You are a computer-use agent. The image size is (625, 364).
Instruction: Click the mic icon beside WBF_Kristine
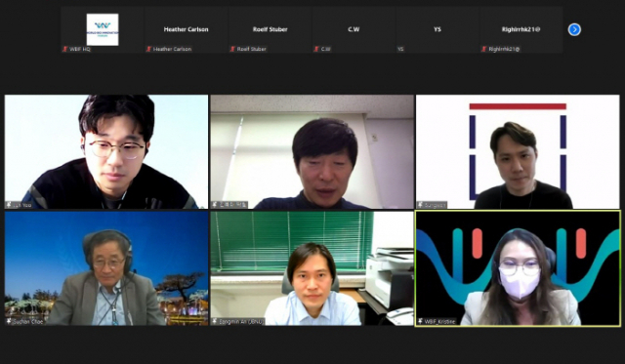421,321
